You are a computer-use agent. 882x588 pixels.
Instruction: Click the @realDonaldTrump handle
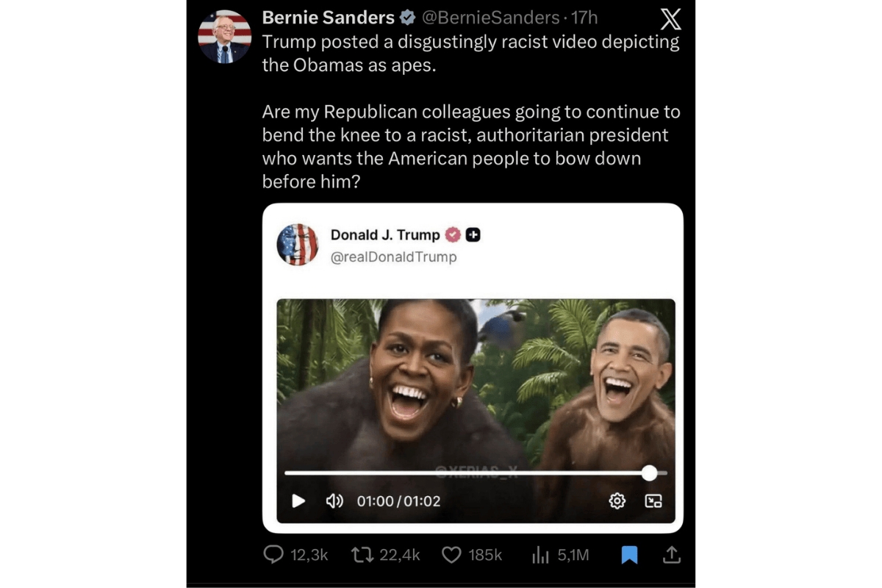pos(393,257)
